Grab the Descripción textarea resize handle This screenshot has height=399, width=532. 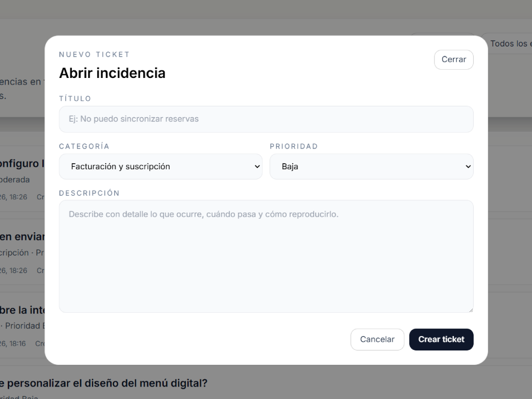click(x=471, y=309)
